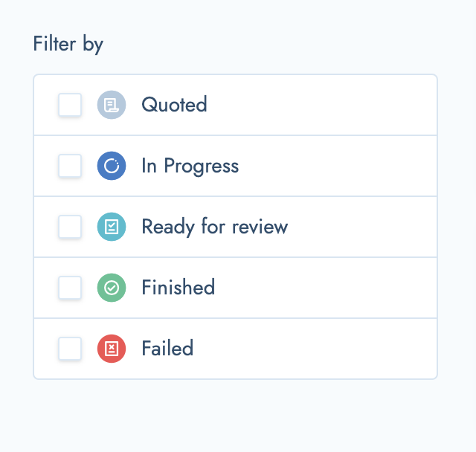Click the Finished text label
Viewport: 476px width, 452px height.
(178, 287)
